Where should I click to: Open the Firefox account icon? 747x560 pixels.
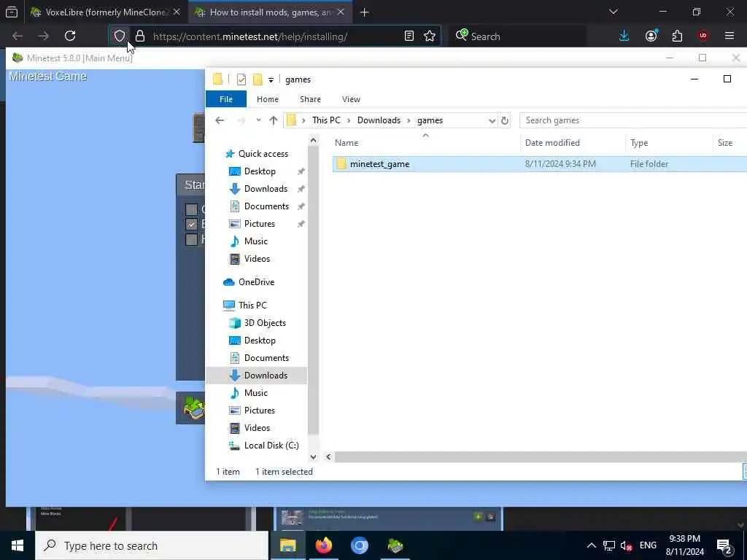(x=651, y=36)
